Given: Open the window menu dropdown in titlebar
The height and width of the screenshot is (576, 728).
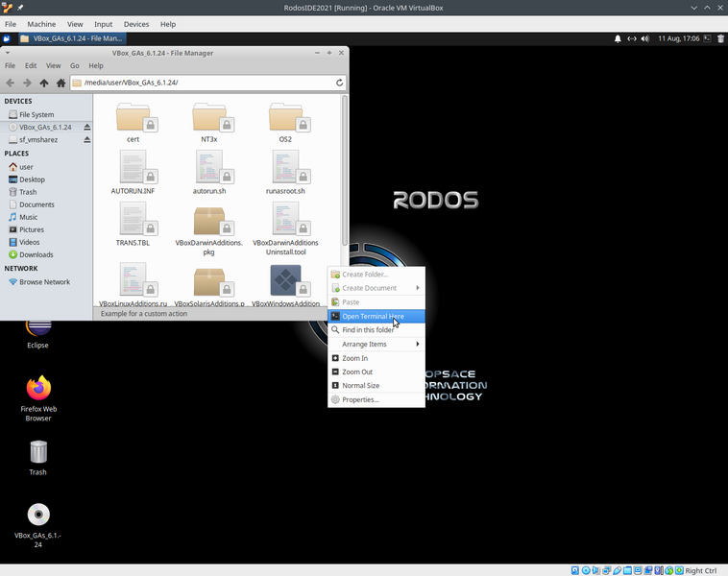Looking at the screenshot, I should [x=7, y=53].
